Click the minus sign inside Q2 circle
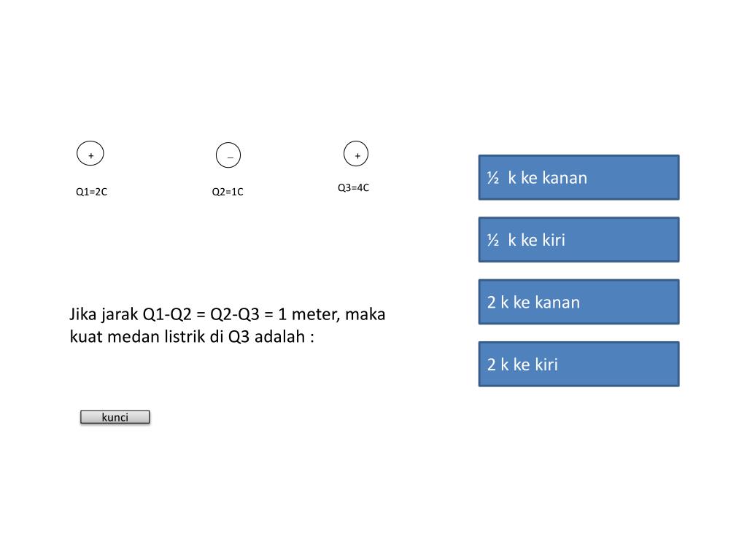Screen dimensions: 747x560 230,157
